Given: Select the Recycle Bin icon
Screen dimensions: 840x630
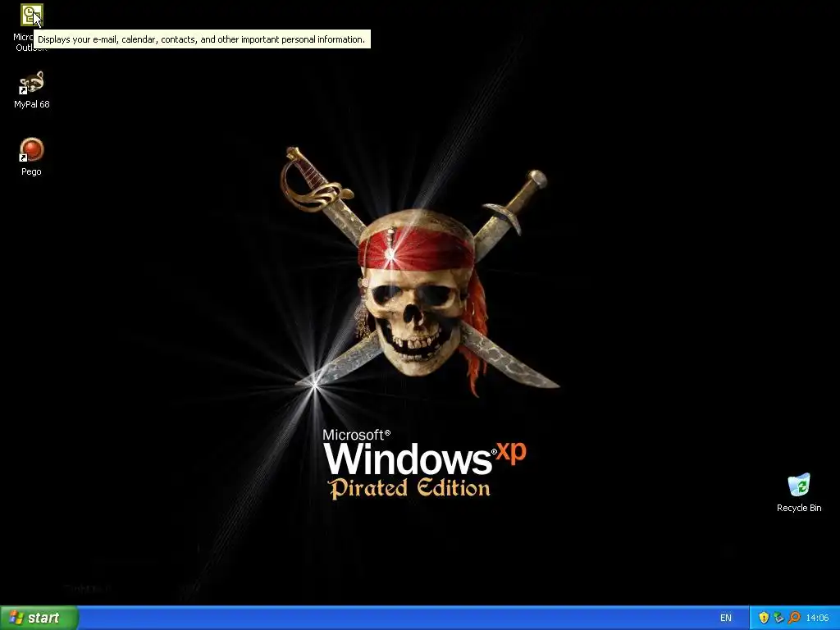Looking at the screenshot, I should [x=799, y=485].
